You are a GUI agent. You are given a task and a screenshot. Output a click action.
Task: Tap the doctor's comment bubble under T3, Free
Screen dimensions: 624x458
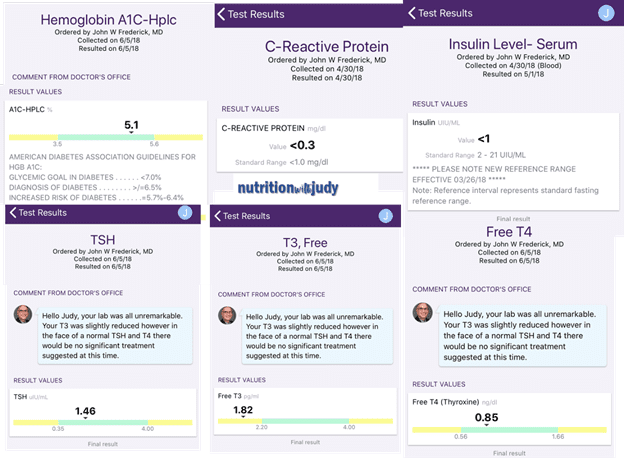[316, 332]
